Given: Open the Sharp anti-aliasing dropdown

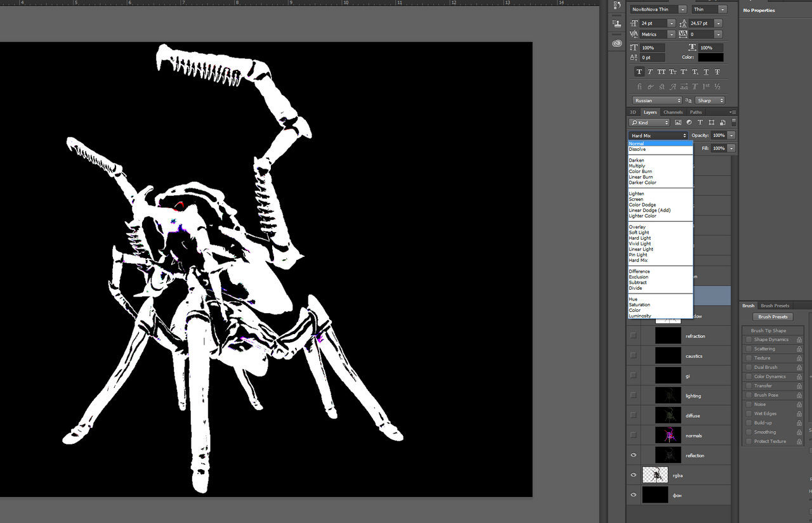Looking at the screenshot, I should coord(710,100).
